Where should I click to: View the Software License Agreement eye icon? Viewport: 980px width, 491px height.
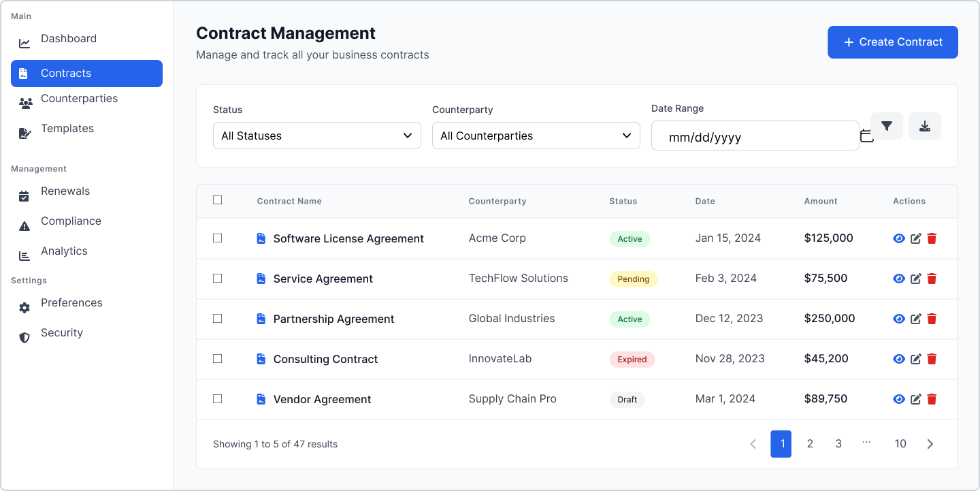[x=898, y=238]
